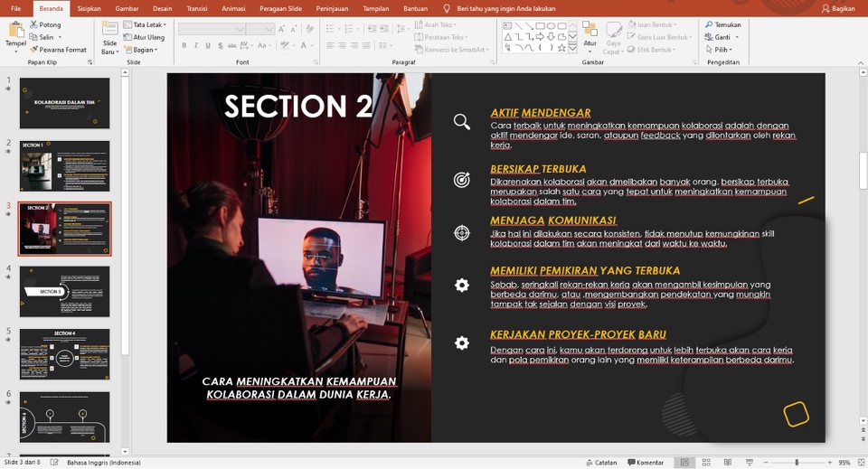Toggle underline text formatting

pos(208,45)
